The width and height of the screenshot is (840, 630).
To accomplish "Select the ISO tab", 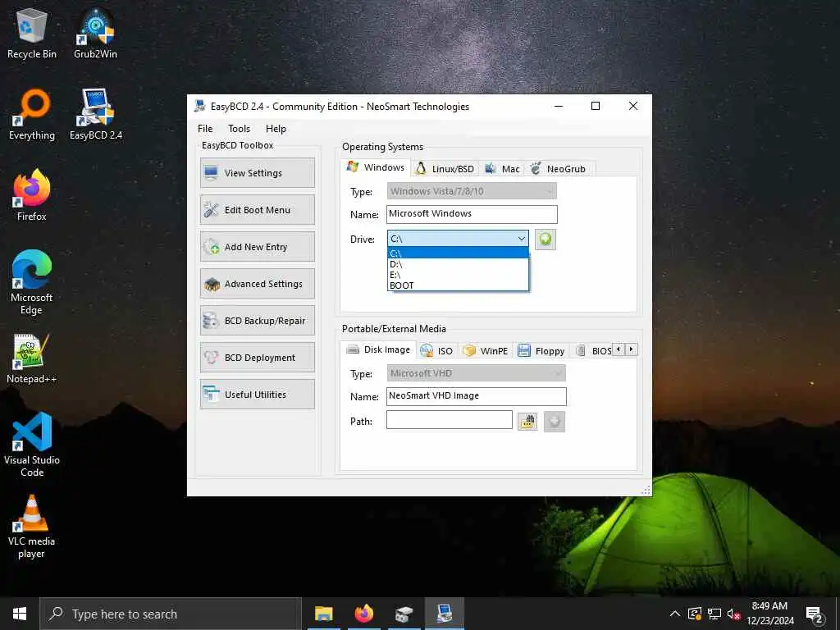I will 436,351.
